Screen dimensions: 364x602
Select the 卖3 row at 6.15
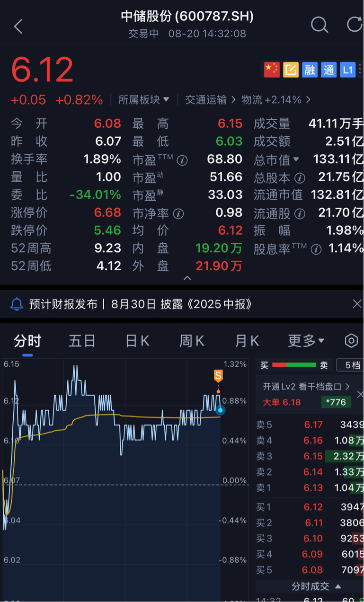coord(310,456)
